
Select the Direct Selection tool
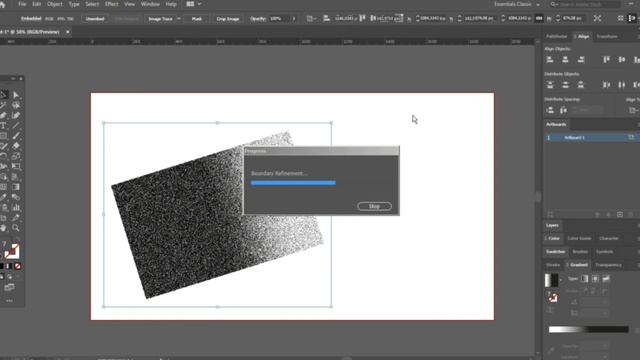tap(16, 95)
